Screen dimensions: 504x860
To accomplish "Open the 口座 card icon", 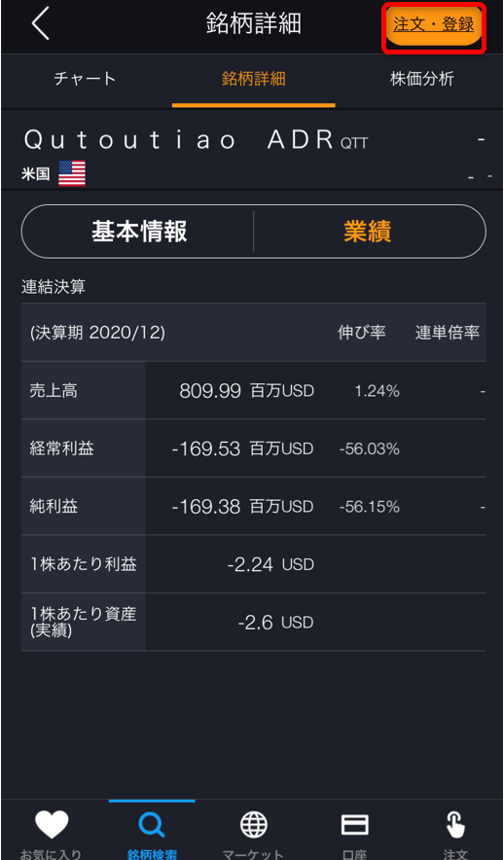I will tap(355, 825).
